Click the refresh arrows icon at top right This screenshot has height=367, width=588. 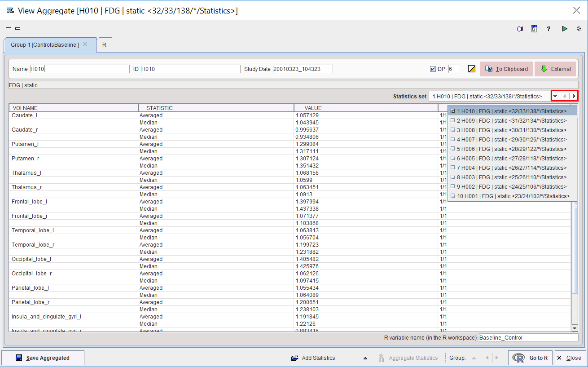point(579,29)
